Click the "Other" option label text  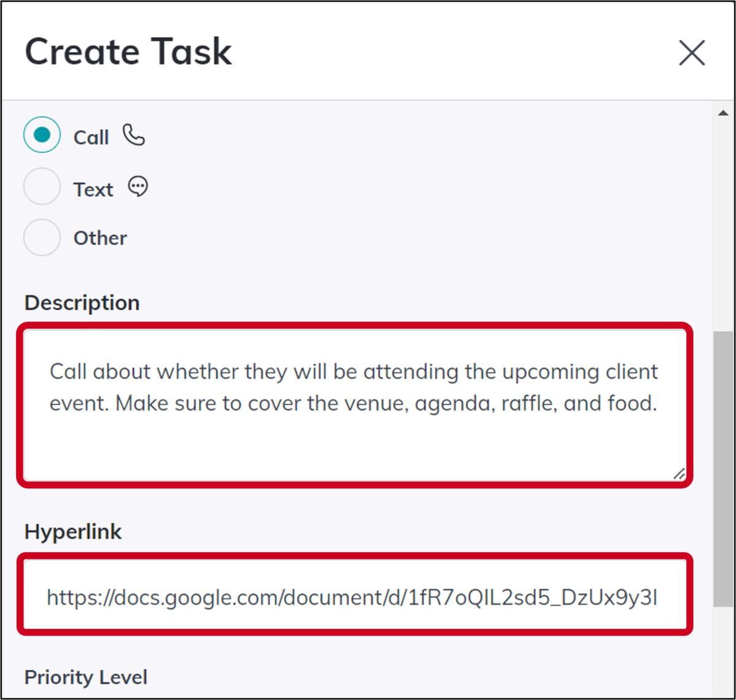[x=100, y=238]
